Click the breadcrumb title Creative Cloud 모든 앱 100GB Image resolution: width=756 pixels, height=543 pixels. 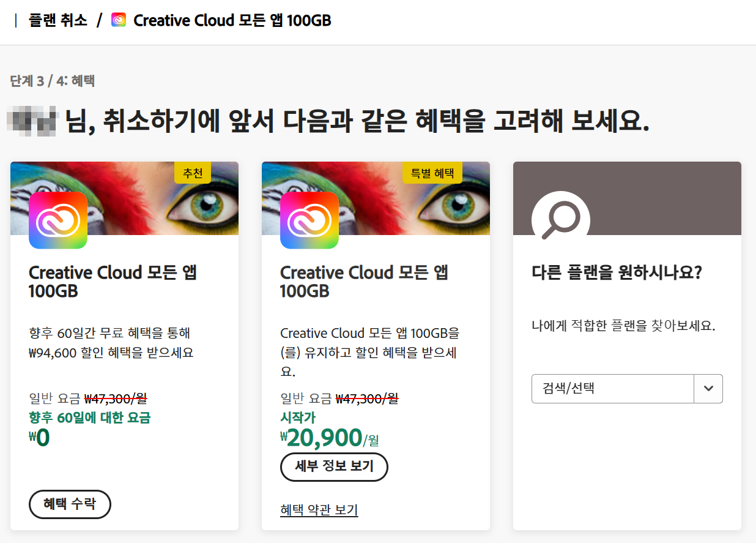coord(232,20)
